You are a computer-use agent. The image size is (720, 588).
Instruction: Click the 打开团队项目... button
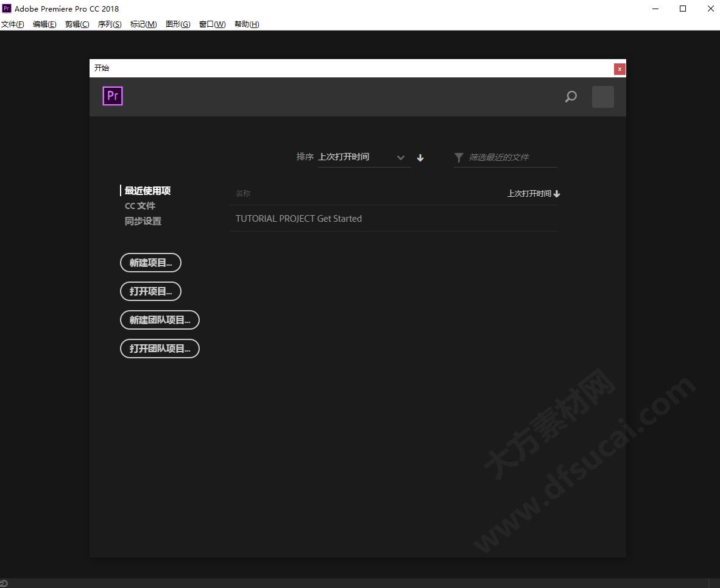[x=160, y=348]
